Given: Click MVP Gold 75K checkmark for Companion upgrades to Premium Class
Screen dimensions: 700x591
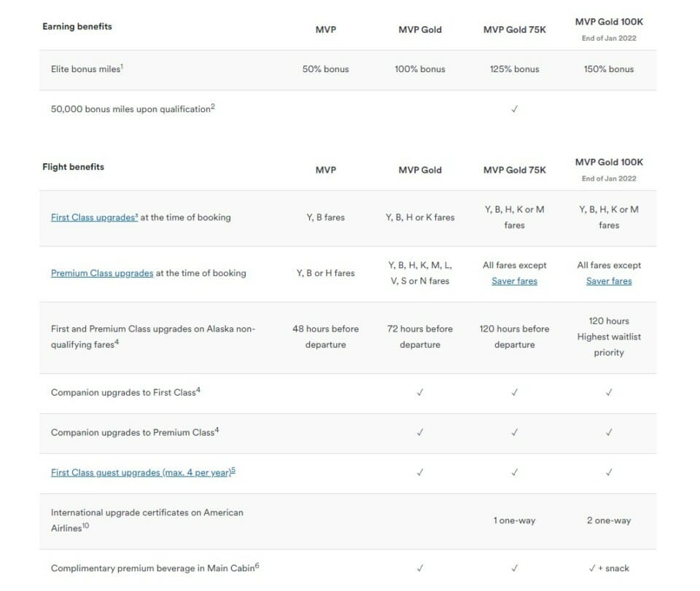Looking at the screenshot, I should [514, 432].
